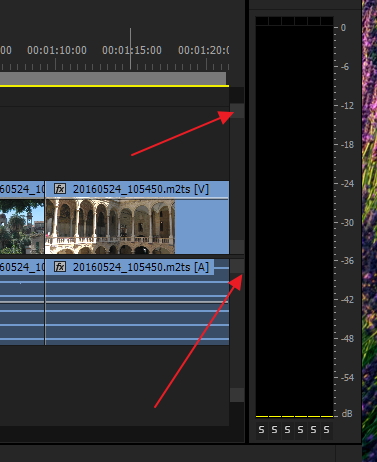Image resolution: width=377 pixels, height=462 pixels.
Task: Click the ruler at the 00:01:15:00 mark
Action: click(x=132, y=50)
